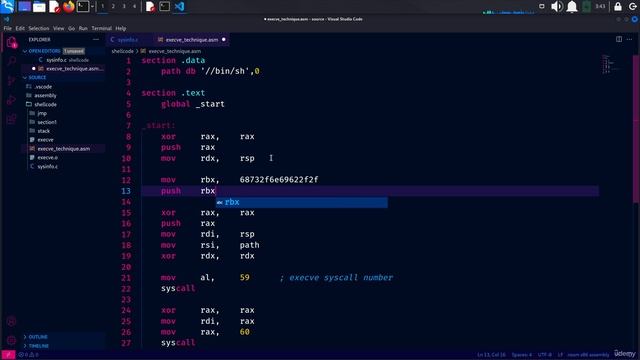Open the File menu
The width and height of the screenshot is (640, 360).
pyautogui.click(x=7, y=28)
